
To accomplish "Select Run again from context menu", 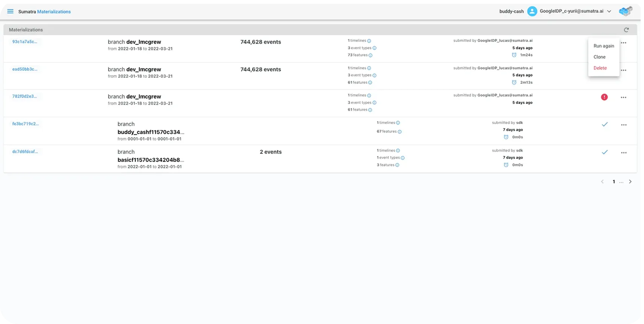I will pos(603,46).
